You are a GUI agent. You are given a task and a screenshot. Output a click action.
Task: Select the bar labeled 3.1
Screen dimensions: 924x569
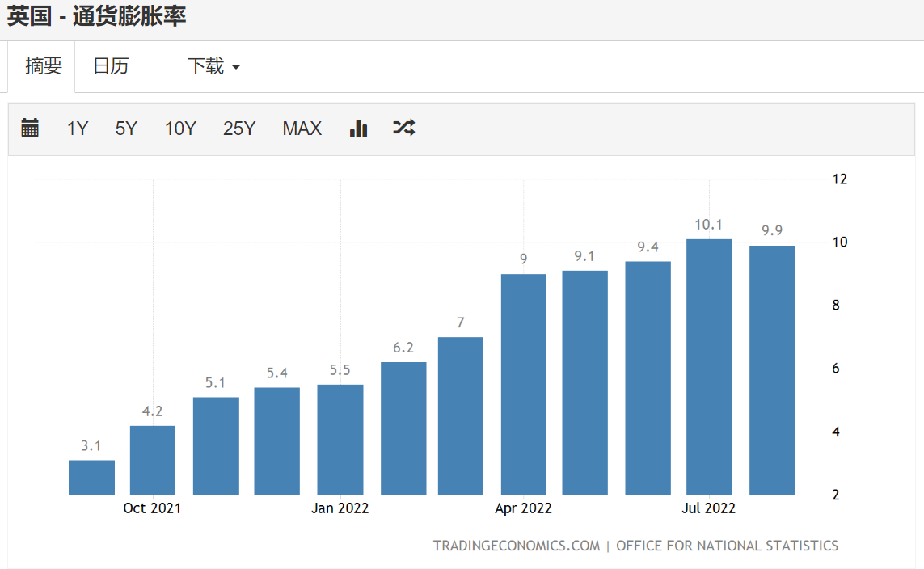point(91,477)
